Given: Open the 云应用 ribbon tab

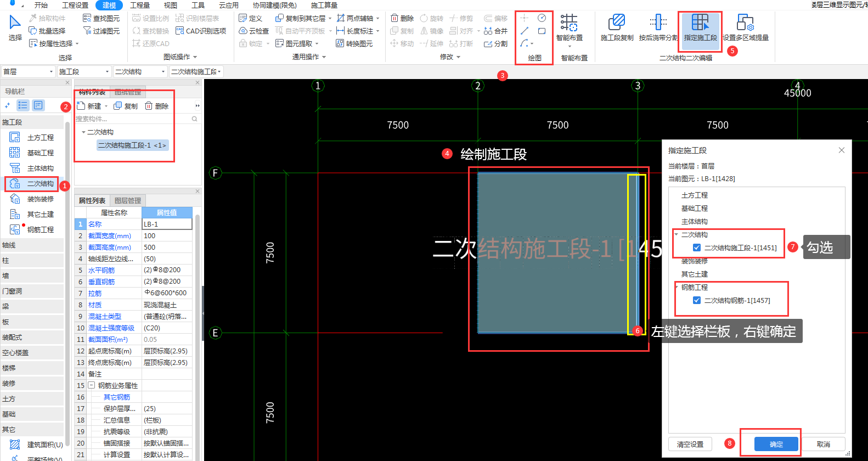Looking at the screenshot, I should 229,5.
